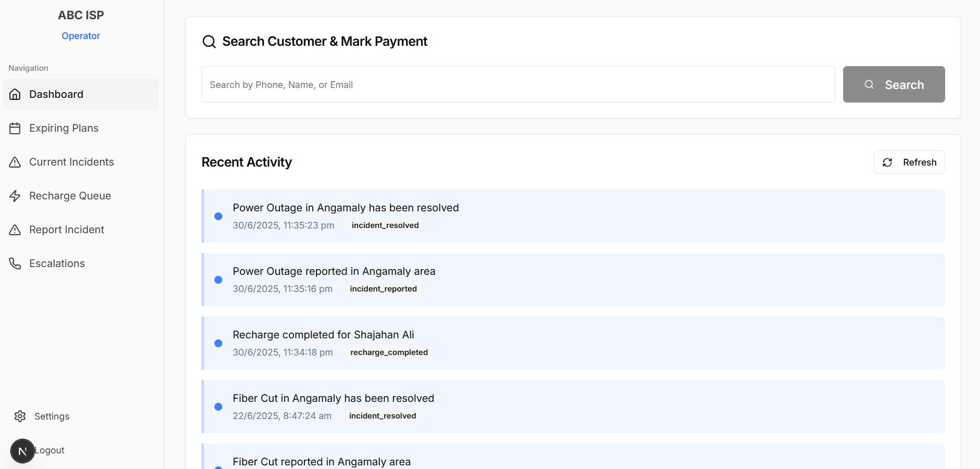
Task: Click the timestamp 30/6/2025, 11:35:16 pm
Action: pyautogui.click(x=283, y=289)
